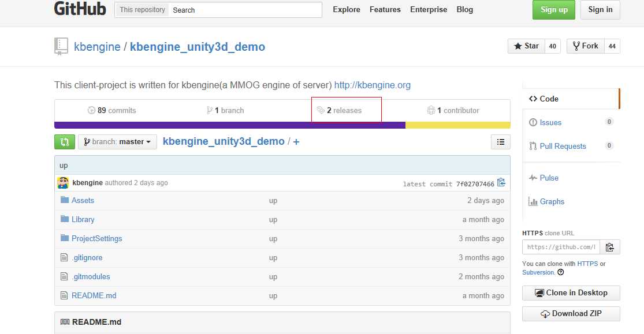
Task: Open the README.md file link
Action: tap(94, 295)
